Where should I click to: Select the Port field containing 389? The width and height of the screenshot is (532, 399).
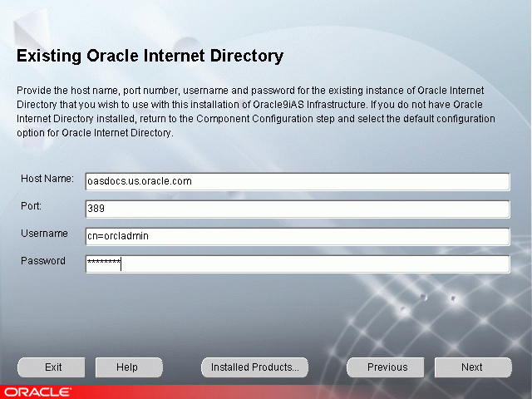(x=298, y=209)
